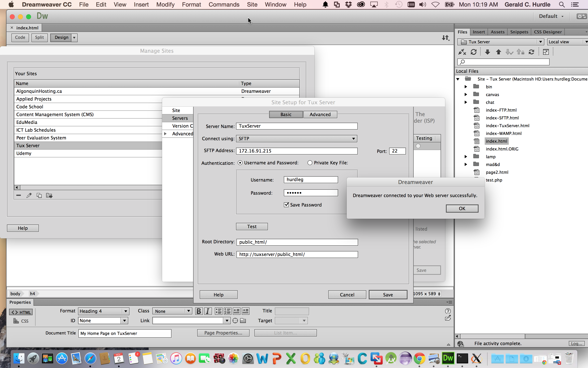
Task: Open Google Chrome from the Dock
Action: tap(420, 359)
